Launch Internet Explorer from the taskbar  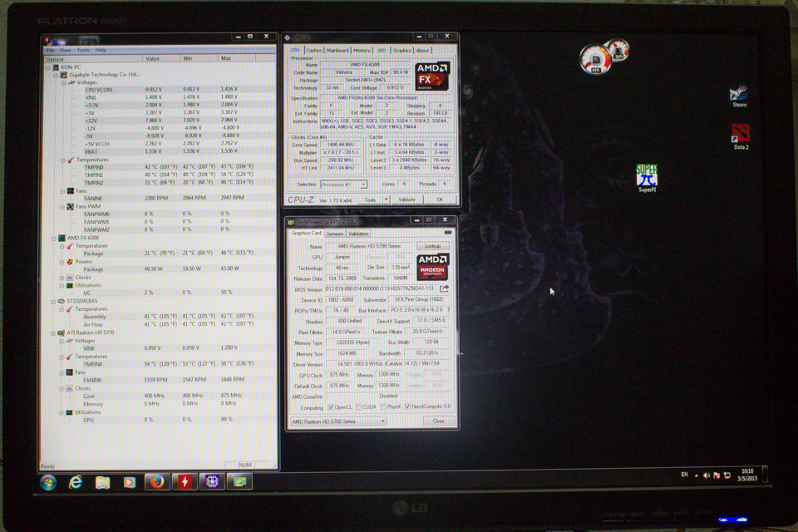pos(76,481)
